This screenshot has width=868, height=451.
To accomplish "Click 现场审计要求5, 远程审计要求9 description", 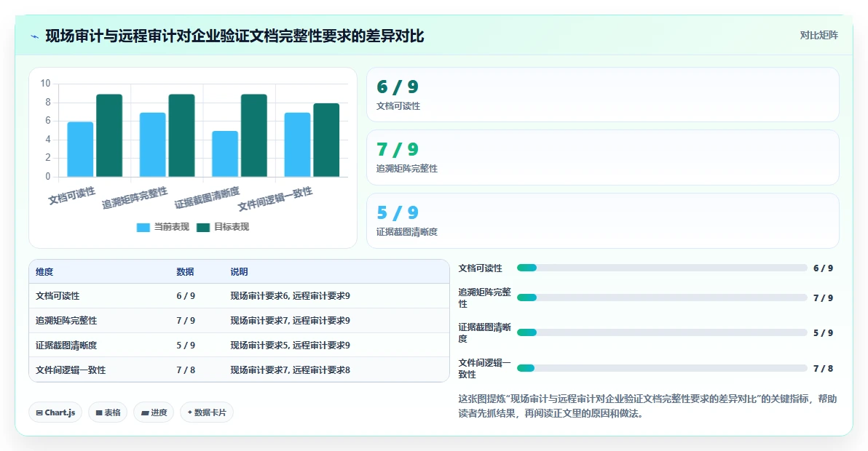I will (x=291, y=346).
